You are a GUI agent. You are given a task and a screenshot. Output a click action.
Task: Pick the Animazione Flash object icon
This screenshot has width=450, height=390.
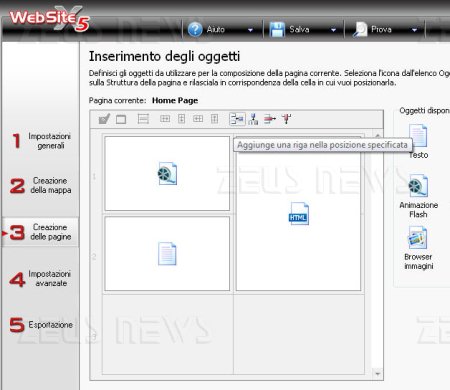point(418,185)
